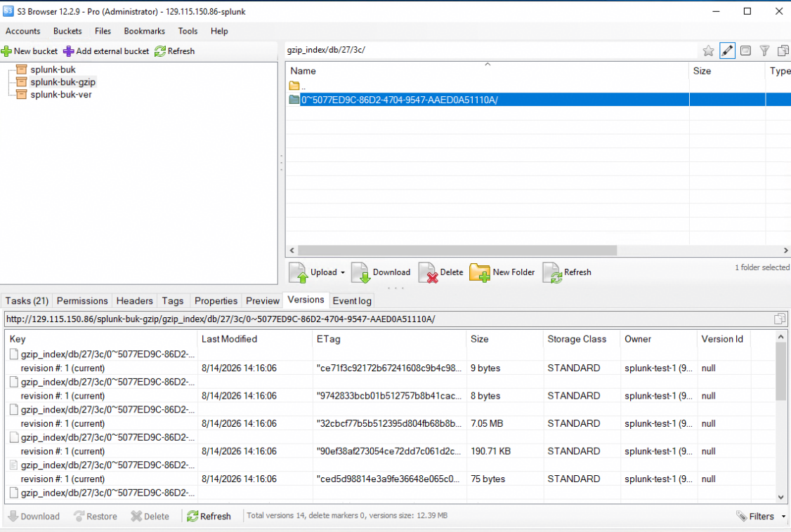Switch to the Properties tab
The width and height of the screenshot is (791, 532).
[216, 301]
